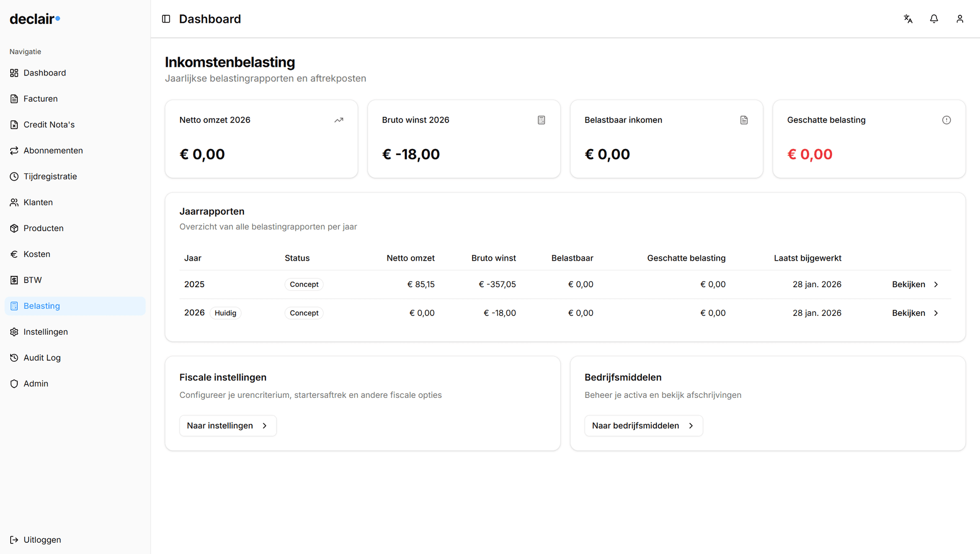Open the Producten section
980x554 pixels.
click(x=75, y=229)
